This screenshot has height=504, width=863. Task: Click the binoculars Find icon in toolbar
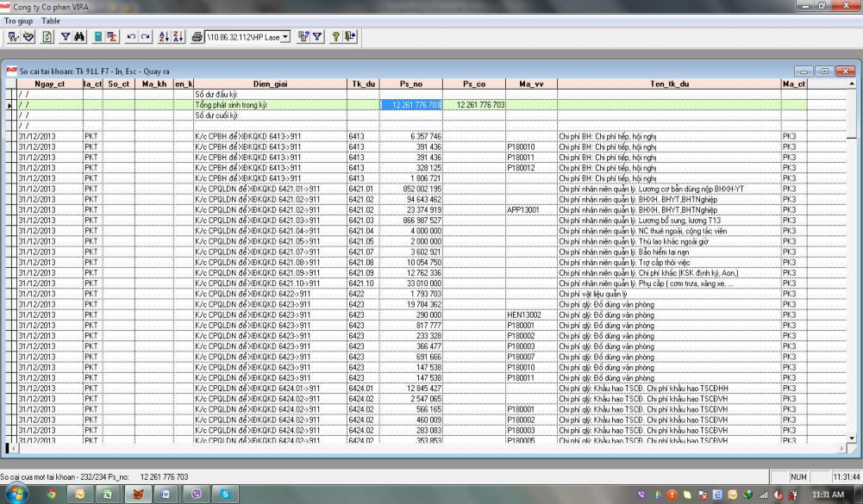tap(80, 37)
